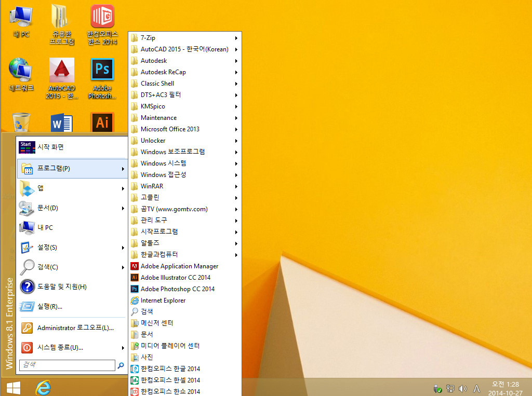This screenshot has width=532, height=396.
Task: Open the Unlocker programs folder
Action: (x=185, y=141)
